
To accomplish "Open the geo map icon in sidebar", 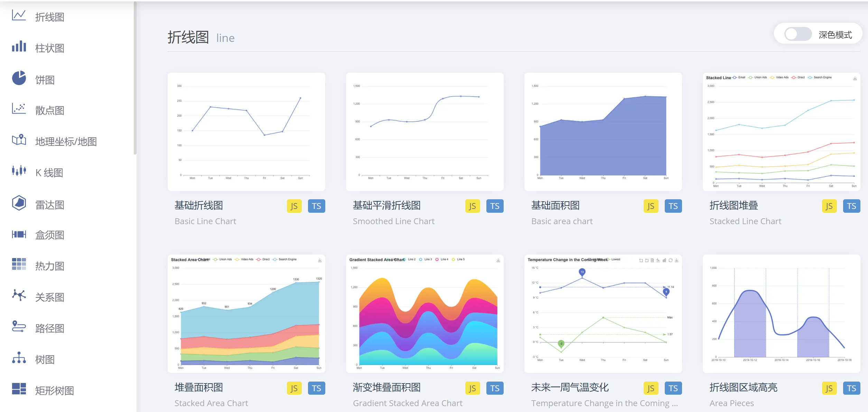I will (x=19, y=140).
